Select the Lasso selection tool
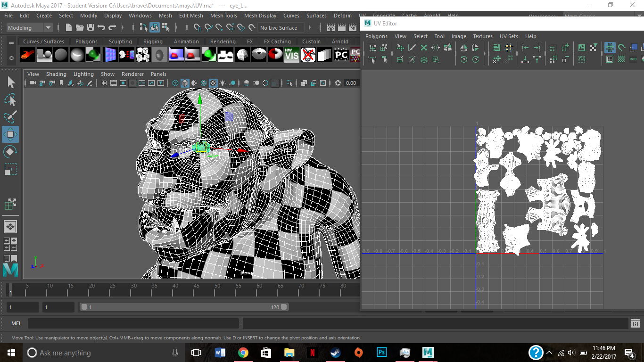 coord(10,99)
